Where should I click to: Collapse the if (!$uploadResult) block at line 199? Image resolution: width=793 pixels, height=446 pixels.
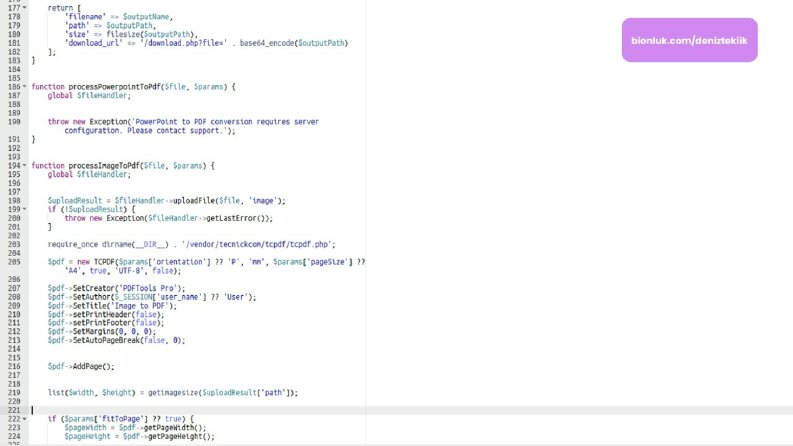pos(24,209)
